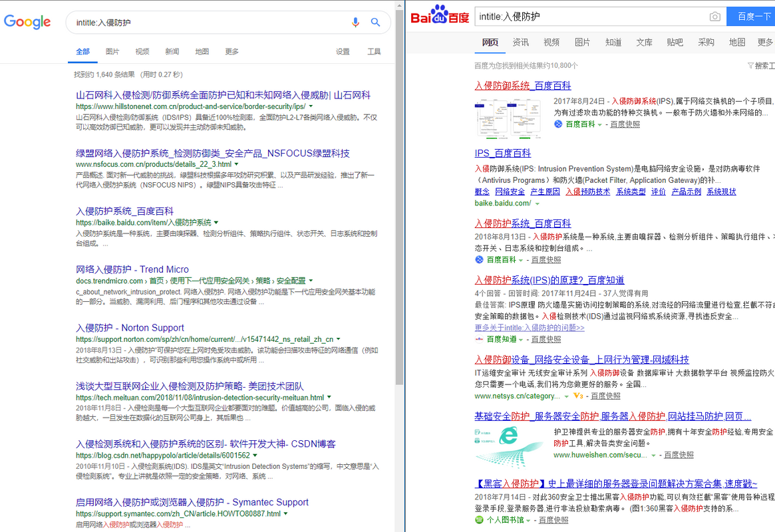Click Baidu Baike paw icon under 入侵防护系统 result
Viewport: 775px width, 532px height.
[479, 260]
